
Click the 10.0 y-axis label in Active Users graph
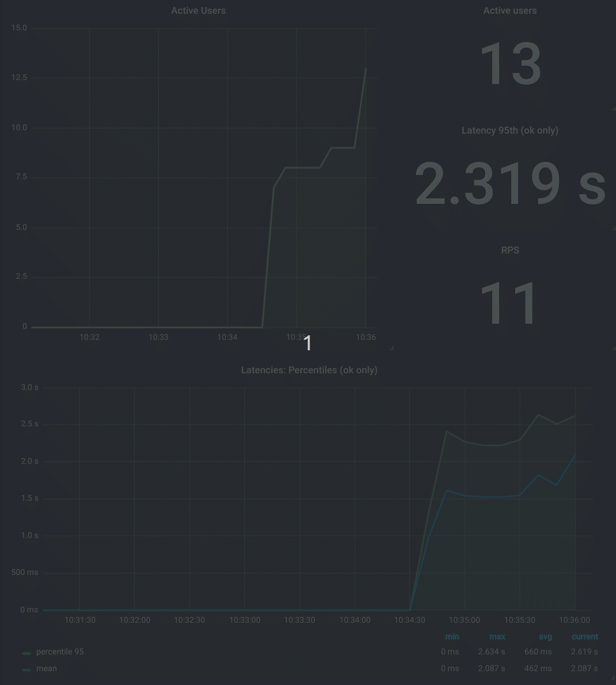(19, 127)
